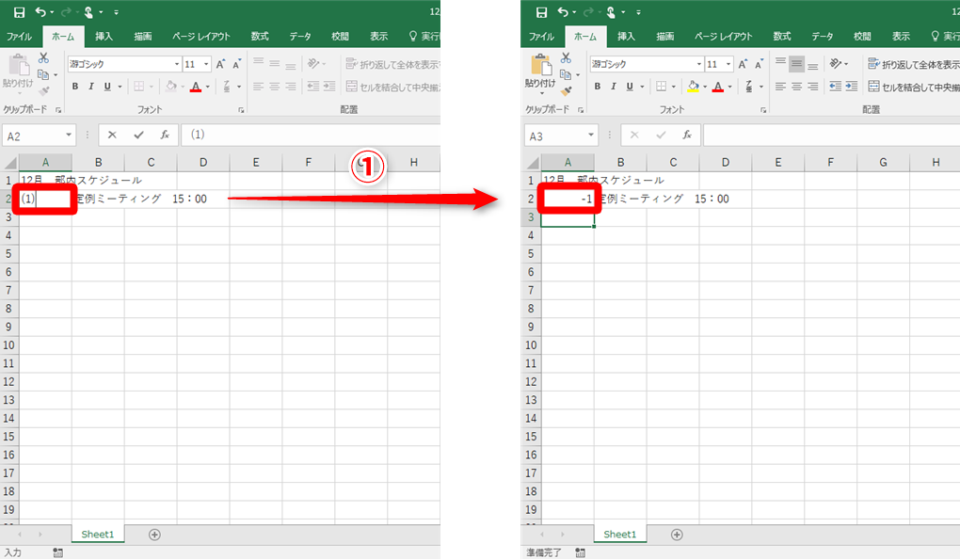The height and width of the screenshot is (560, 960).
Task: Click align left icon in right Excel window
Action: coord(780,87)
